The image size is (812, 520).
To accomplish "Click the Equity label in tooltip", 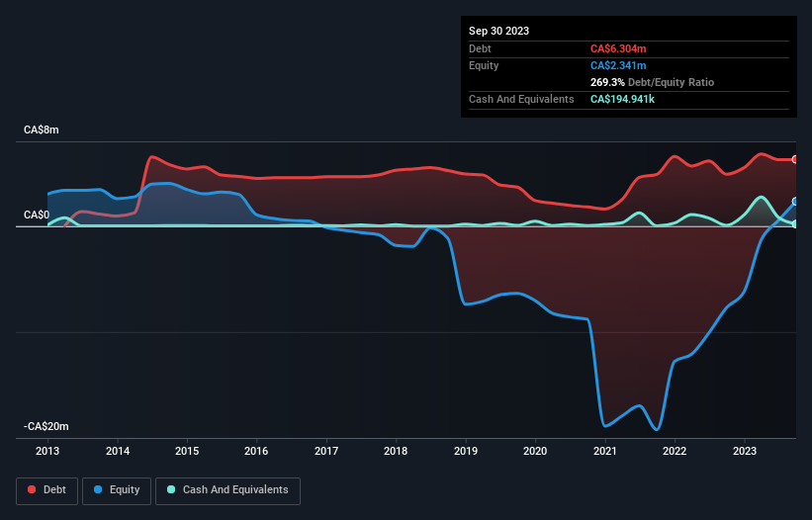I will 484,65.
